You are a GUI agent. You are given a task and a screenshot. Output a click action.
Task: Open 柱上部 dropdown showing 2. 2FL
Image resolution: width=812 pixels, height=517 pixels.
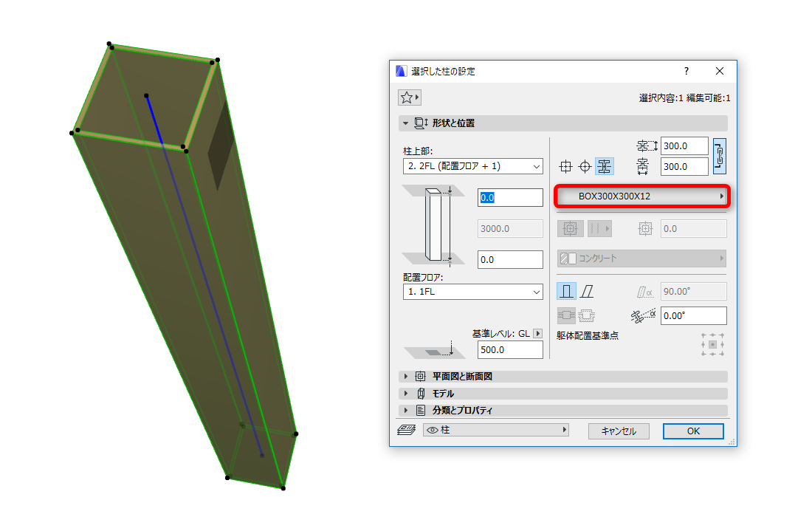pyautogui.click(x=472, y=166)
